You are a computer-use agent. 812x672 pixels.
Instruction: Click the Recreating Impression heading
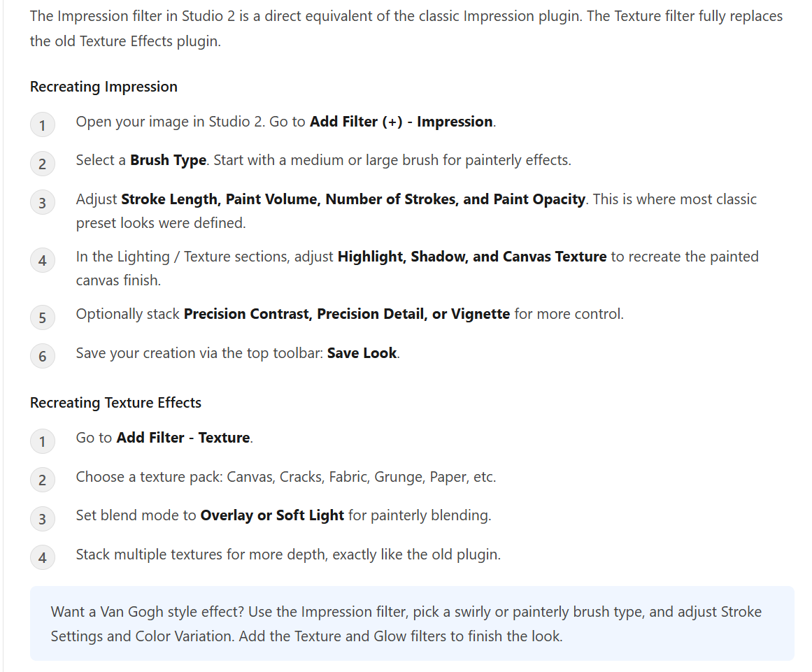[x=104, y=87]
